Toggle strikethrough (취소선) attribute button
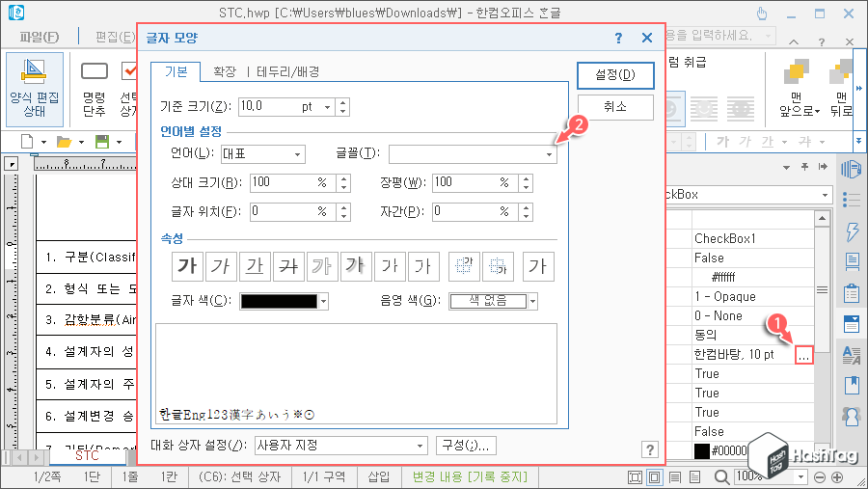This screenshot has height=489, width=868. (x=289, y=266)
